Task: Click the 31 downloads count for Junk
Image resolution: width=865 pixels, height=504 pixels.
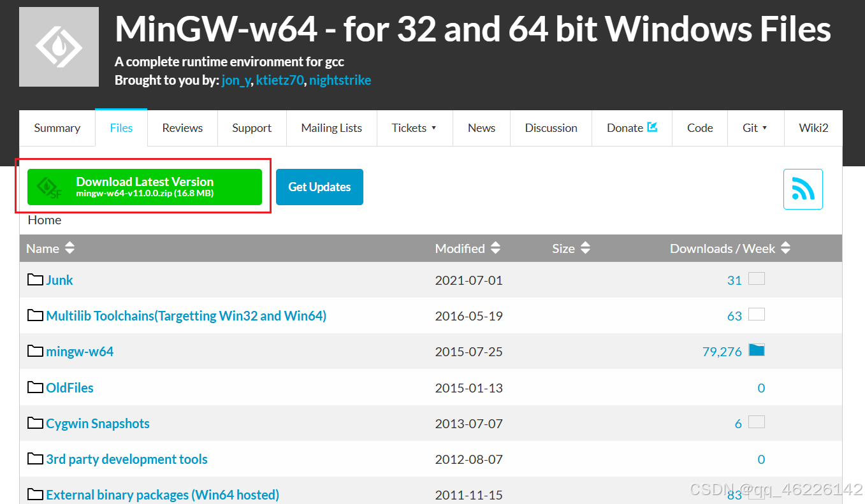Action: coord(734,280)
